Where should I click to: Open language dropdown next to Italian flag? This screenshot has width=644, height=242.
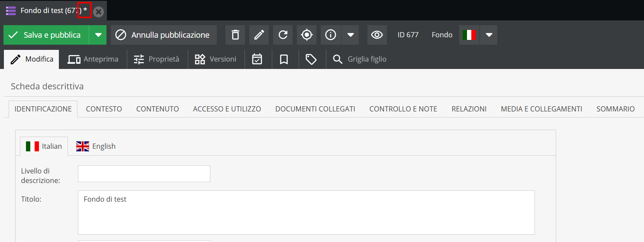[489, 35]
